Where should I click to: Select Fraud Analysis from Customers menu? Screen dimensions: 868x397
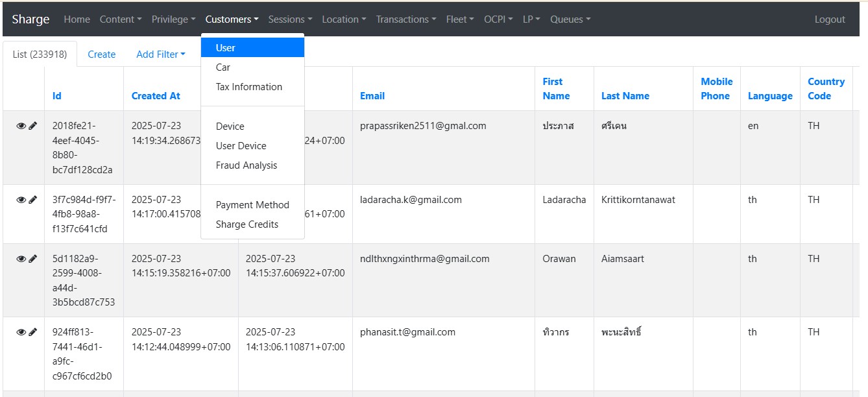click(246, 165)
